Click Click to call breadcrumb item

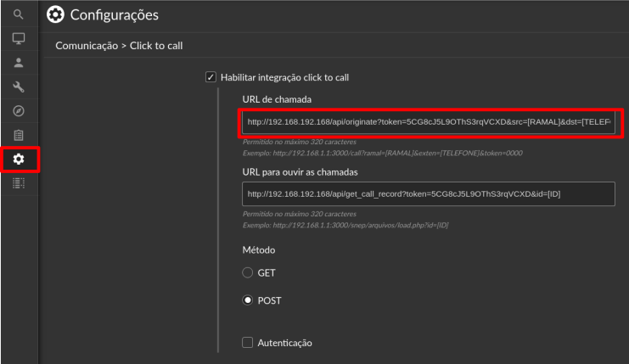click(156, 46)
